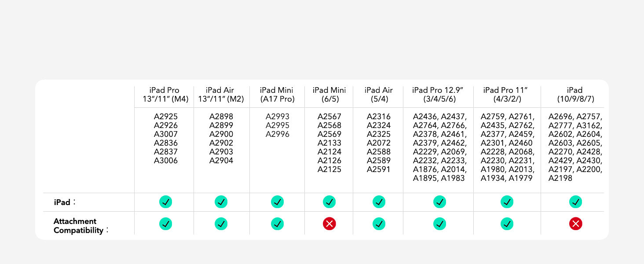The image size is (644, 264).
Task: Click red X for iPad Mini (6/5) attachment
Action: (329, 224)
